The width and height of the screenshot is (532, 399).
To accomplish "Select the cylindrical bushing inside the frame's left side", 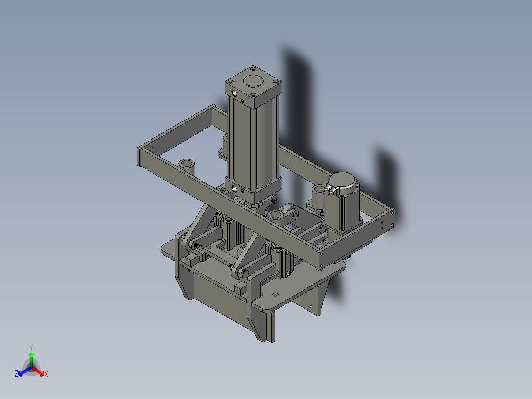I will 186,167.
